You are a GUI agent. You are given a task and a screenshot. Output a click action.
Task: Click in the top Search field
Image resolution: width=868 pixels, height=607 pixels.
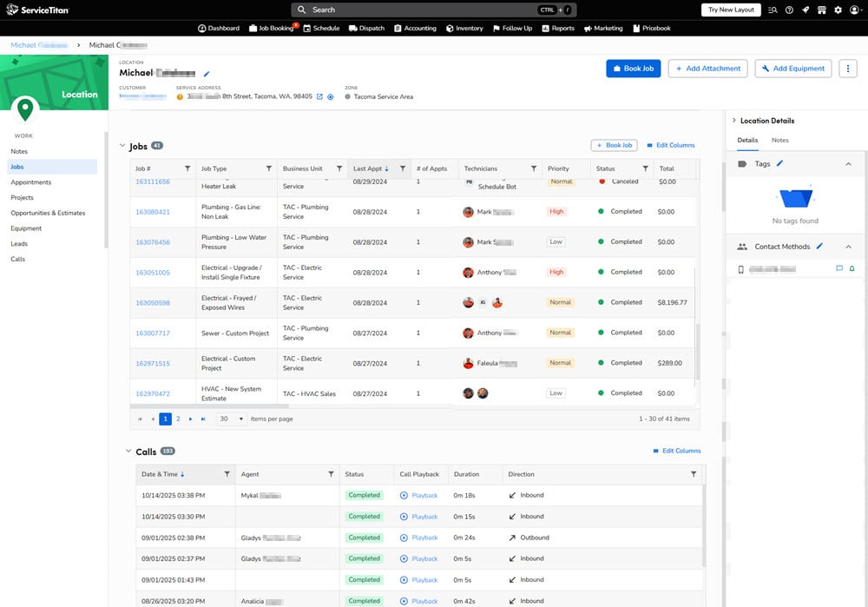417,10
